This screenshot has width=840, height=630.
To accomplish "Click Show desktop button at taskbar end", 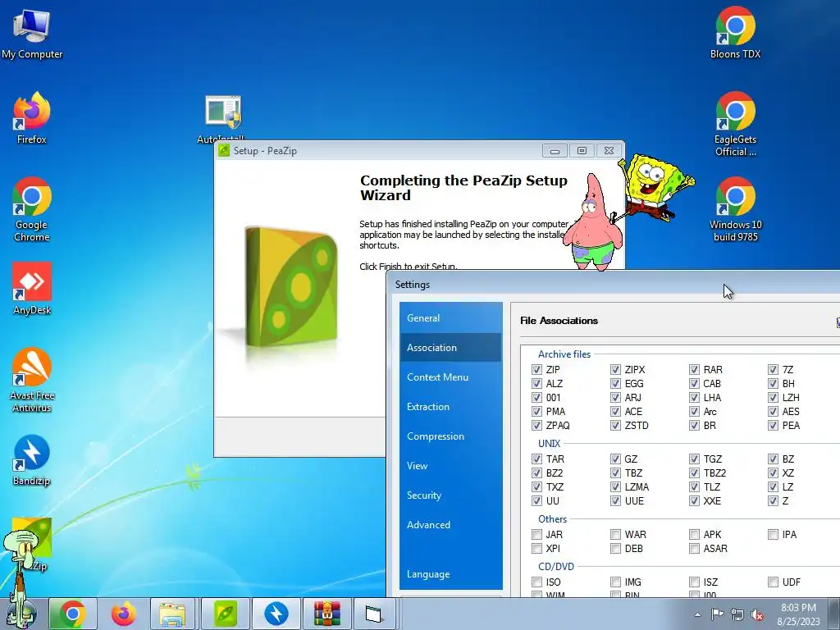I will point(833,614).
